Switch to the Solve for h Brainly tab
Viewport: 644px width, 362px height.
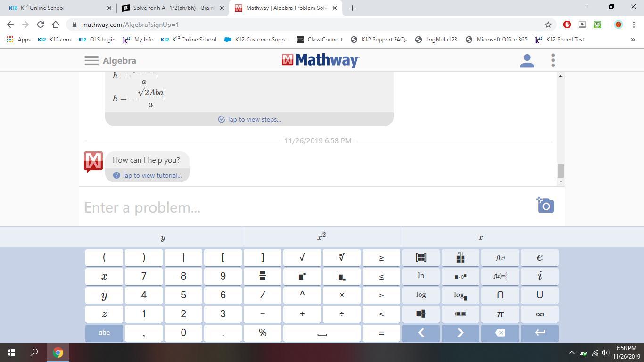pyautogui.click(x=173, y=8)
